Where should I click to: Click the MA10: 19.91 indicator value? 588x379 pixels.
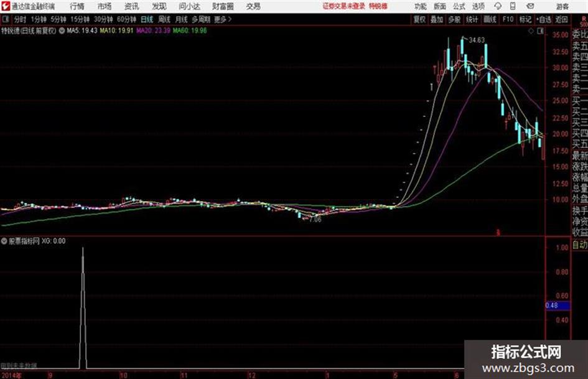pyautogui.click(x=116, y=30)
